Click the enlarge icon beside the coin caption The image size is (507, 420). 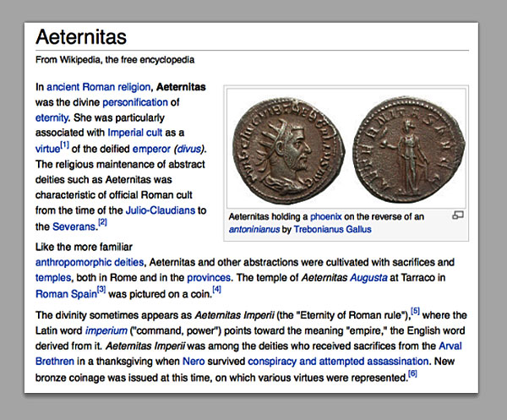click(x=457, y=215)
